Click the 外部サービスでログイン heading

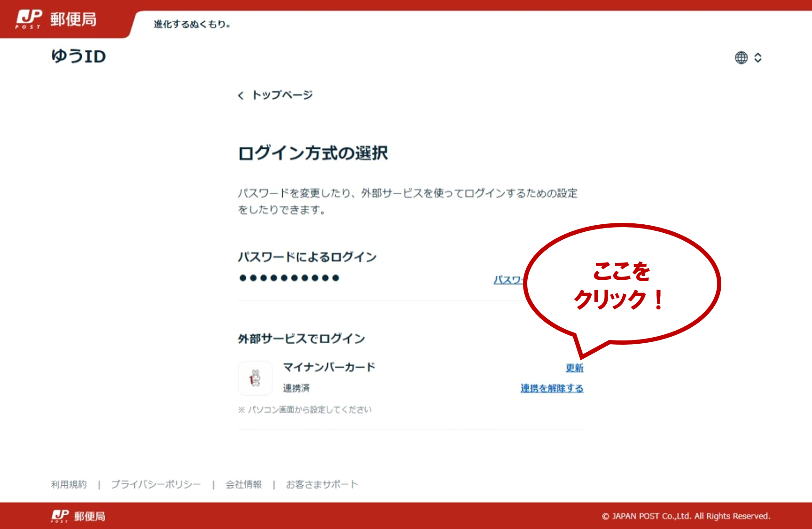301,339
